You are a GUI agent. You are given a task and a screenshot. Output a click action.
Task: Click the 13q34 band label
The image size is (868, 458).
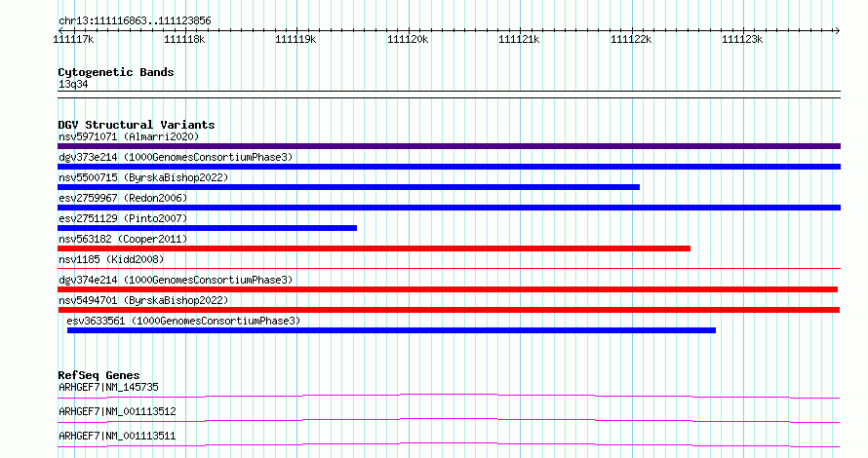coord(73,84)
